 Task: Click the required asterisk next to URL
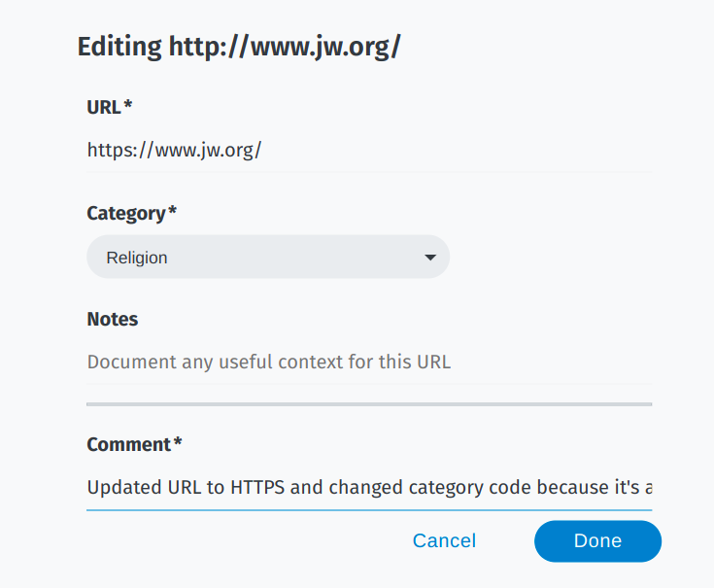[127, 106]
